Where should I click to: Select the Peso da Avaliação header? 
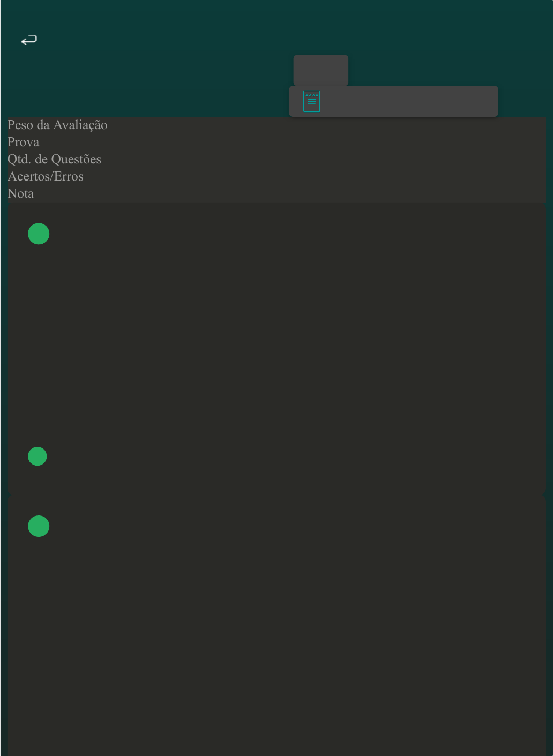tap(57, 125)
